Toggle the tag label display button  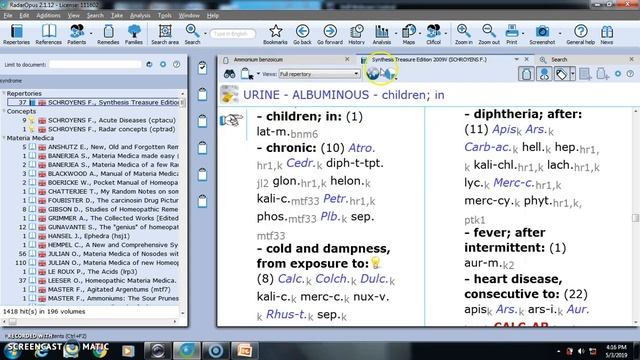tap(562, 74)
